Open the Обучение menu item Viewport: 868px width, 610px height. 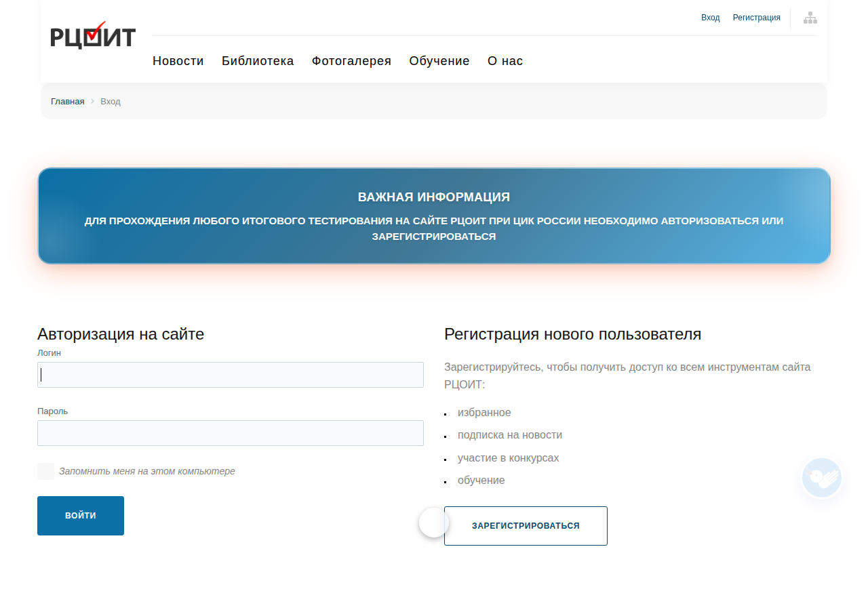tap(439, 61)
